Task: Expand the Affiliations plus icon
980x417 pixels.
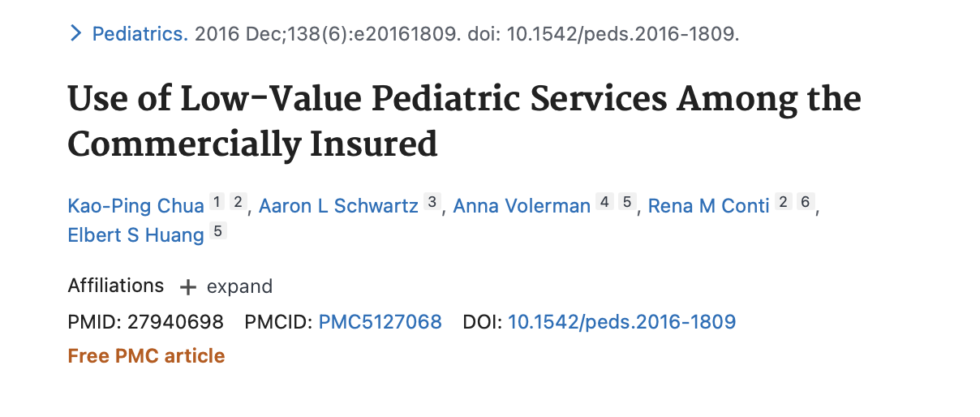Action: click(x=187, y=287)
